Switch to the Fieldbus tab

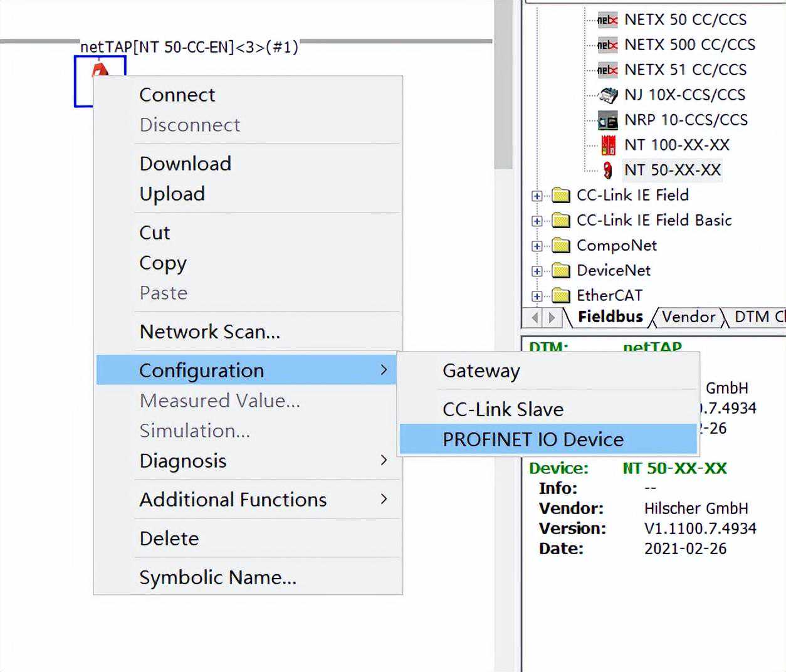(610, 317)
